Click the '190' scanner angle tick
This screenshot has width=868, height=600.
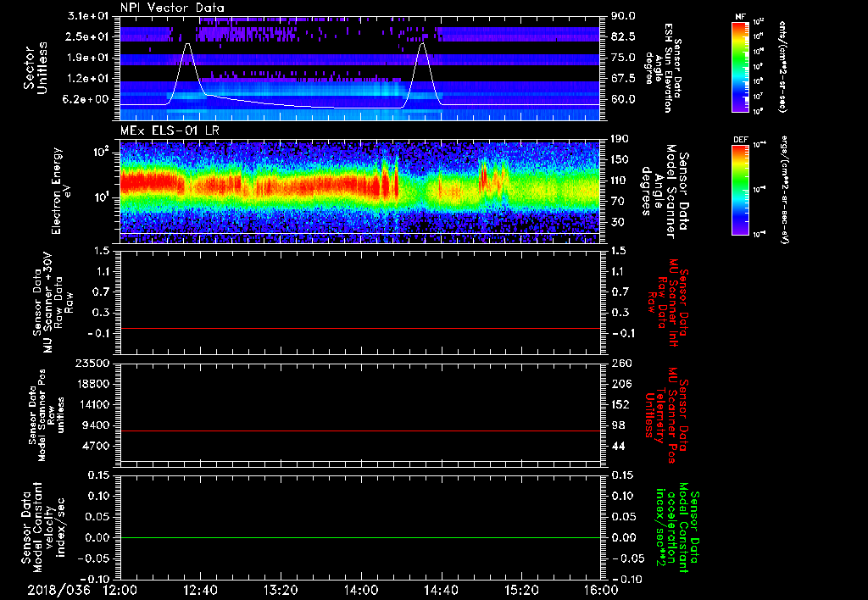pyautogui.click(x=620, y=140)
